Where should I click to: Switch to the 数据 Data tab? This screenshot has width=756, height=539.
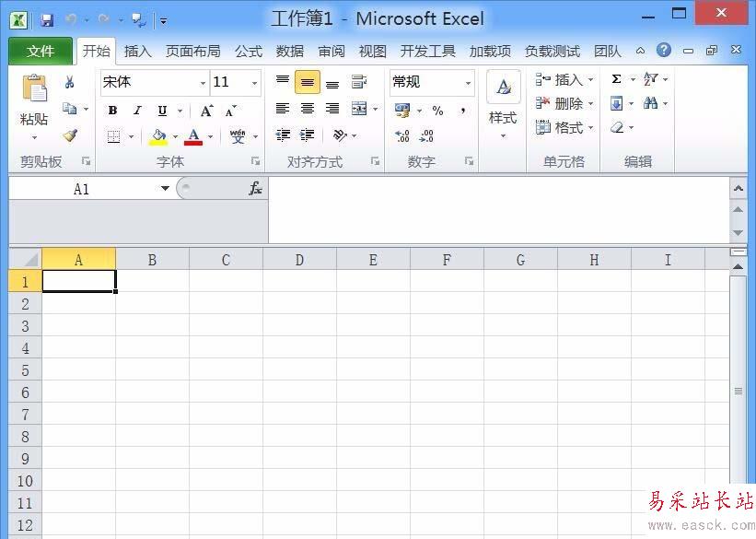point(290,52)
